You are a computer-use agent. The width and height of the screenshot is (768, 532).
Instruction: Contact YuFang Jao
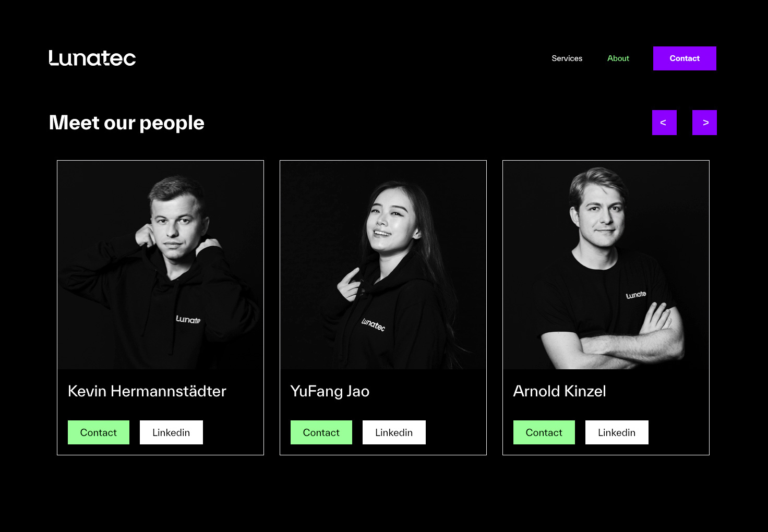(321, 432)
